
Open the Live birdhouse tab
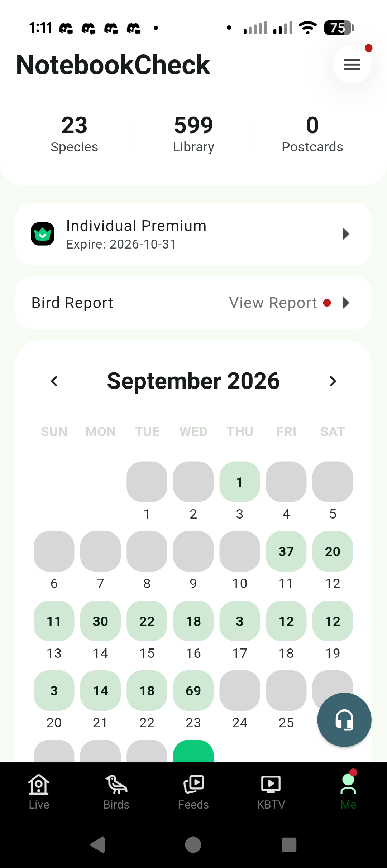pos(39,792)
